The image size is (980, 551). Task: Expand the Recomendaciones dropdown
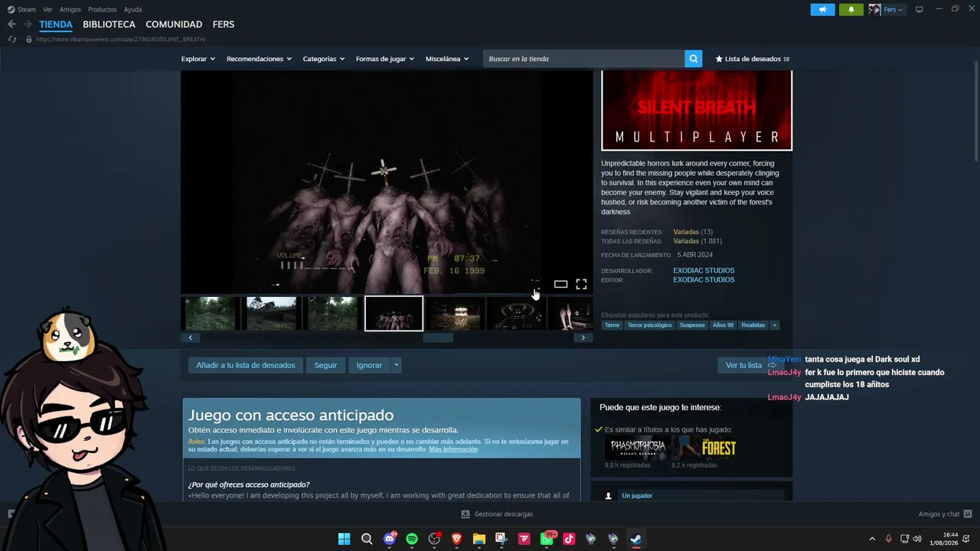point(259,59)
